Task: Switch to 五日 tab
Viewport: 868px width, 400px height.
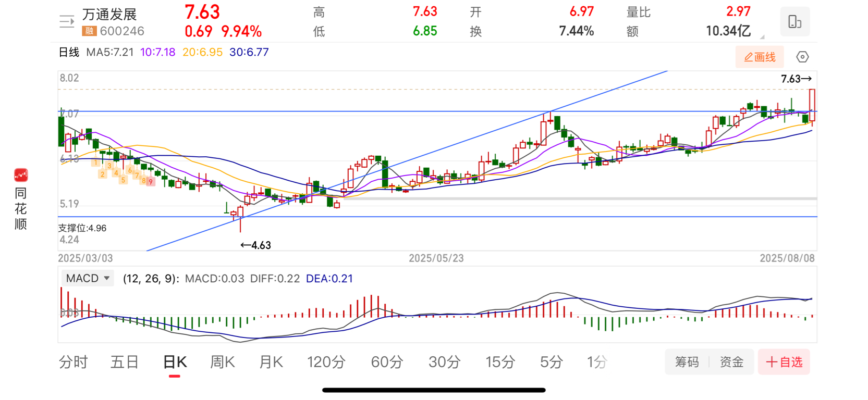Action: pos(125,362)
